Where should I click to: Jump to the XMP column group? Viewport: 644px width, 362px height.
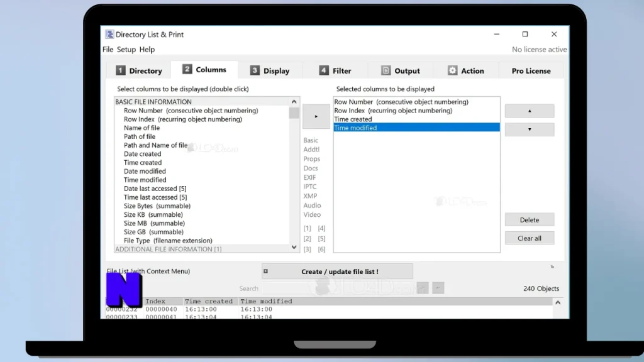[310, 196]
